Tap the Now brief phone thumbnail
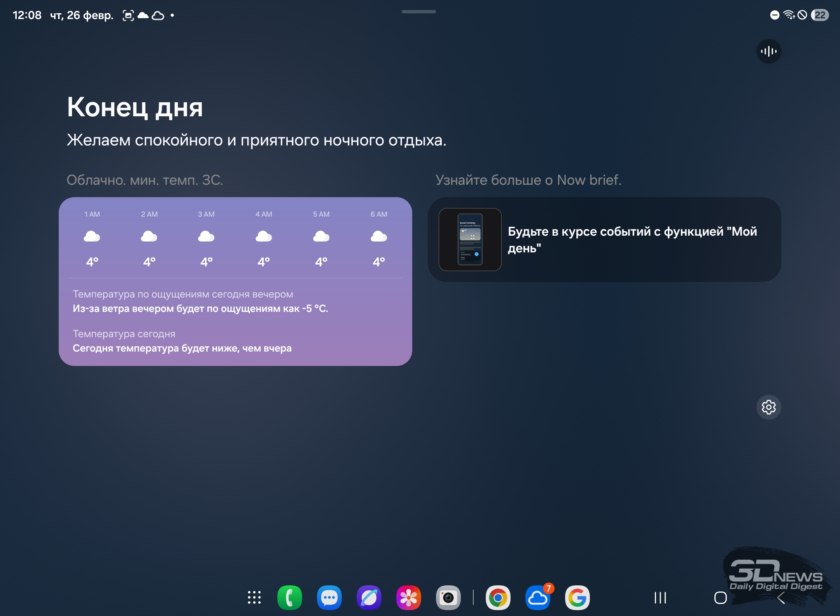Image resolution: width=840 pixels, height=616 pixels. 470,240
